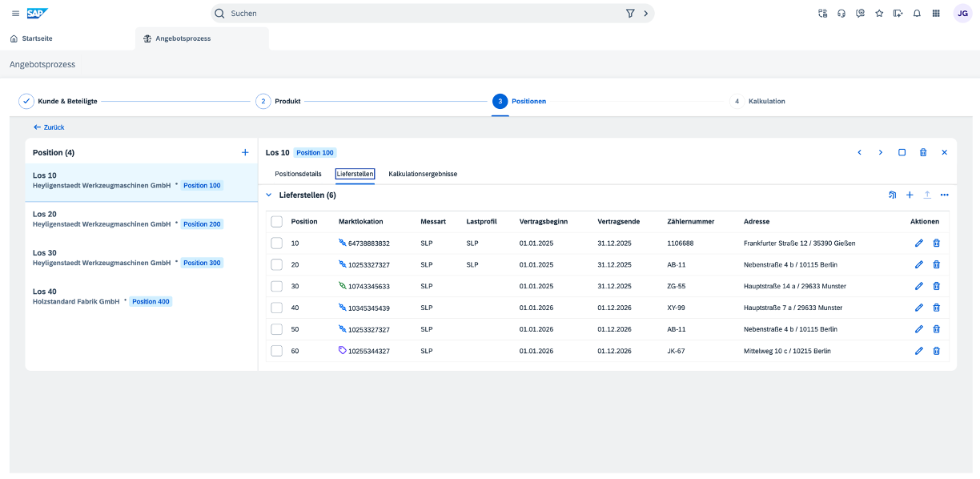Open the headset support icon in the header
980x479 pixels.
841,14
